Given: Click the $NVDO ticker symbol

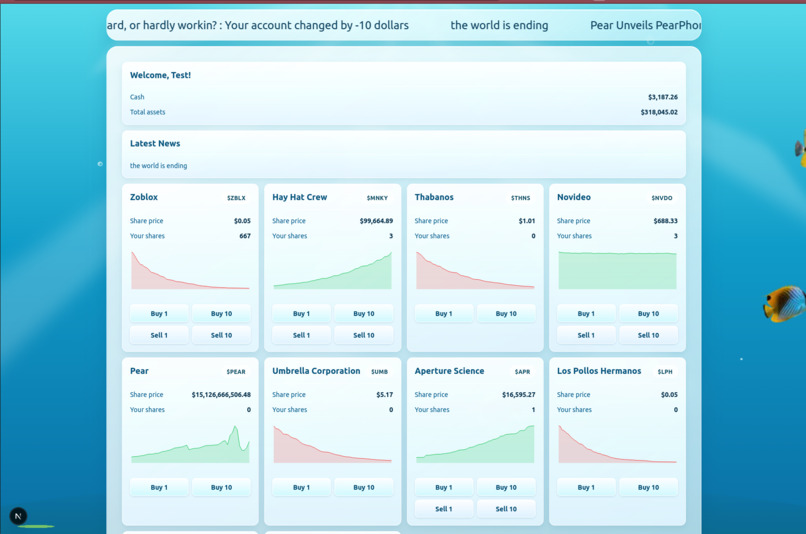Looking at the screenshot, I should click(x=662, y=198).
